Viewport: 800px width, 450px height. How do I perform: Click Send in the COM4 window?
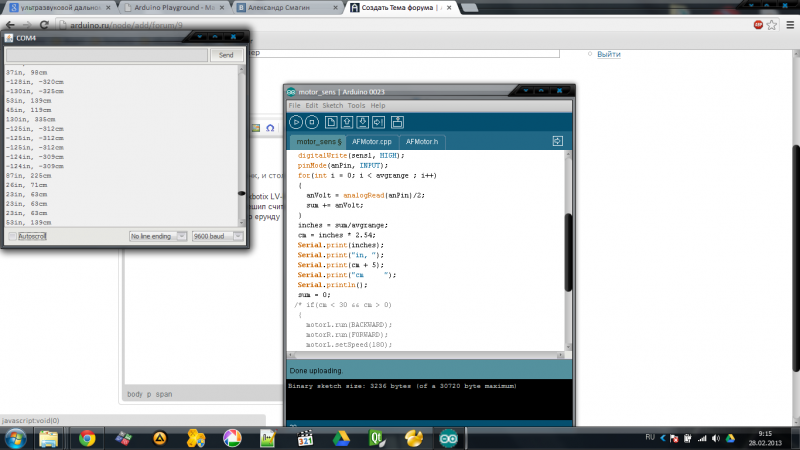(226, 55)
